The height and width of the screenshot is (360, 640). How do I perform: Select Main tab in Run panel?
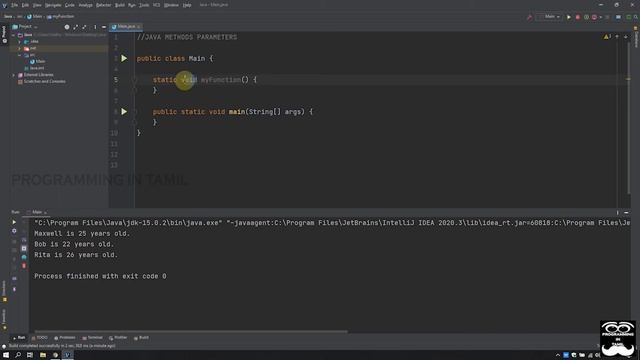coord(37,212)
